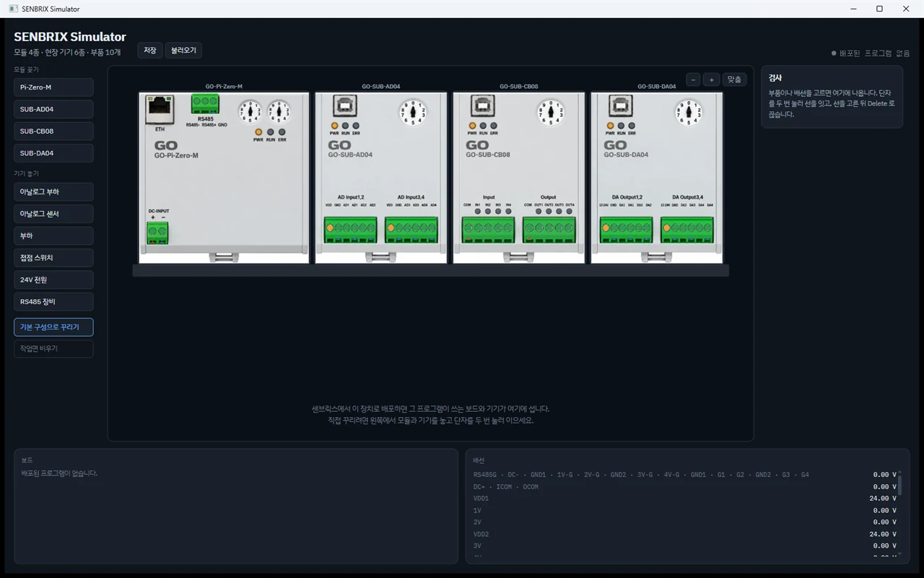The image size is (924, 578).
Task: Select the AD Input1,2 terminal block
Action: [351, 230]
